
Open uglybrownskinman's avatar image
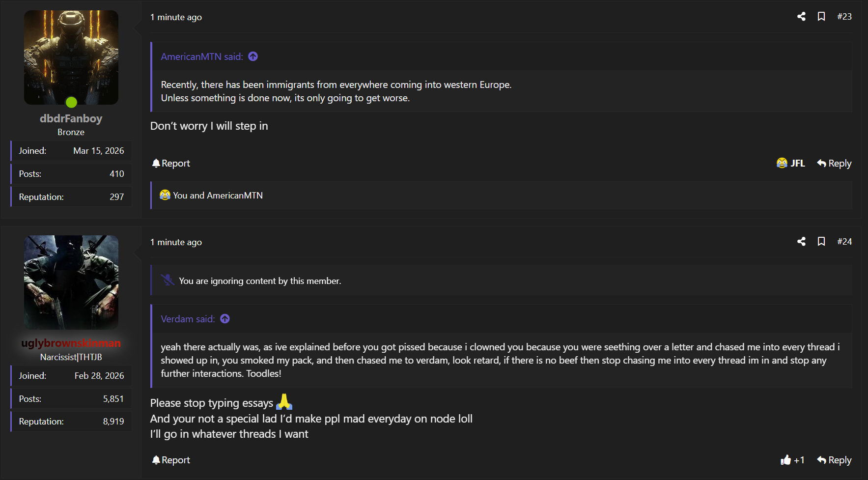(x=71, y=282)
